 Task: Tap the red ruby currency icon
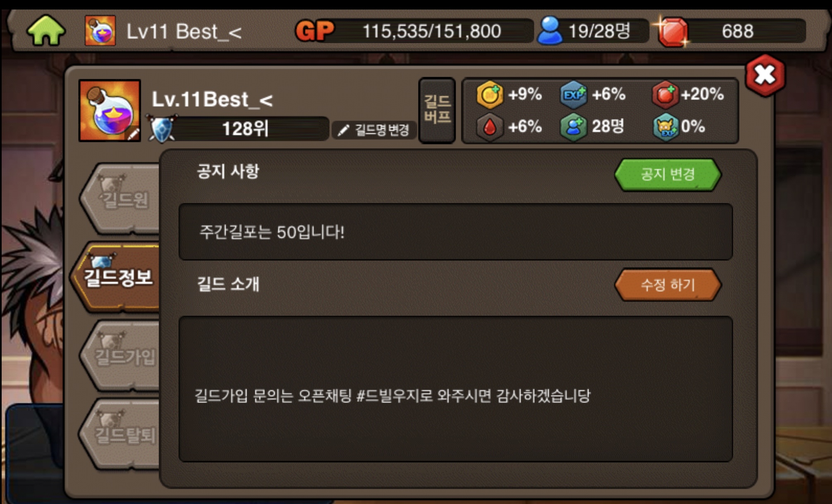pyautogui.click(x=672, y=31)
